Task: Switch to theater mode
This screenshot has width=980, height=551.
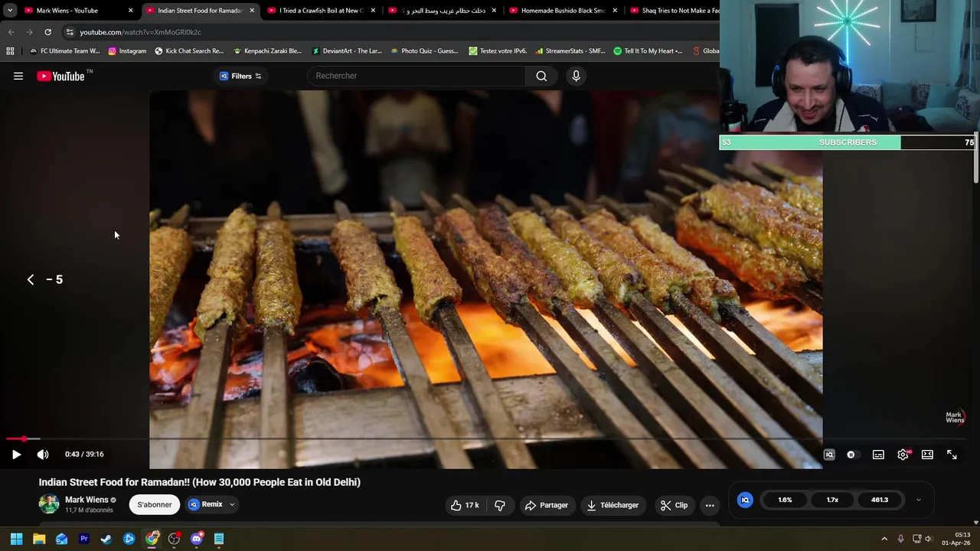Action: pyautogui.click(x=927, y=455)
